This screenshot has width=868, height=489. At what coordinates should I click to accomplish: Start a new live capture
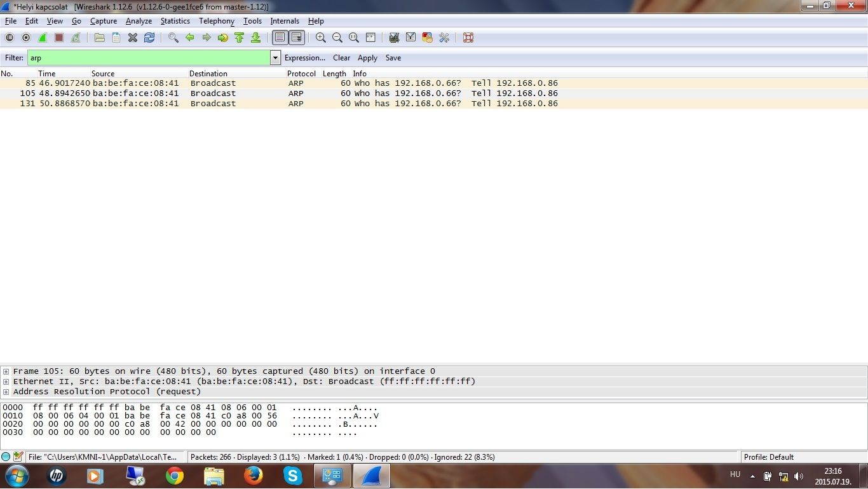(x=43, y=38)
